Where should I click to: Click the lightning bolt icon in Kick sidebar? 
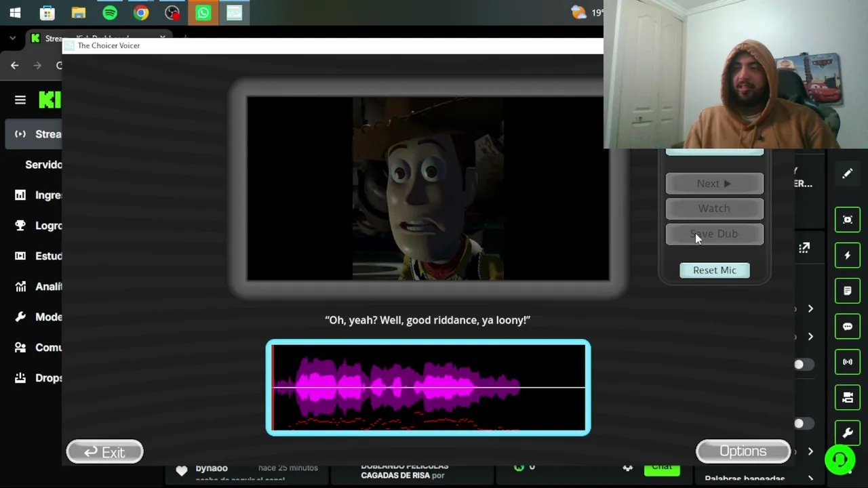pos(848,256)
